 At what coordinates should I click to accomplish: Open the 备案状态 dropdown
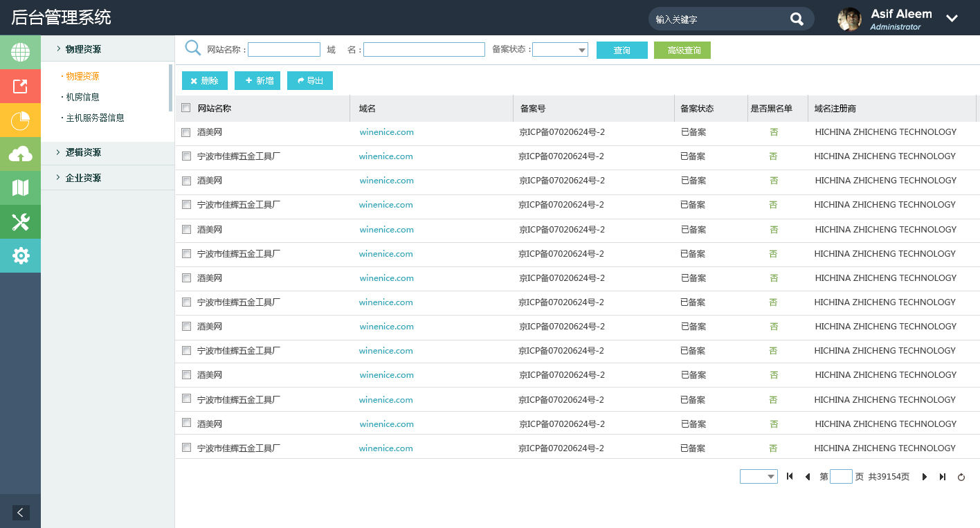coord(560,50)
